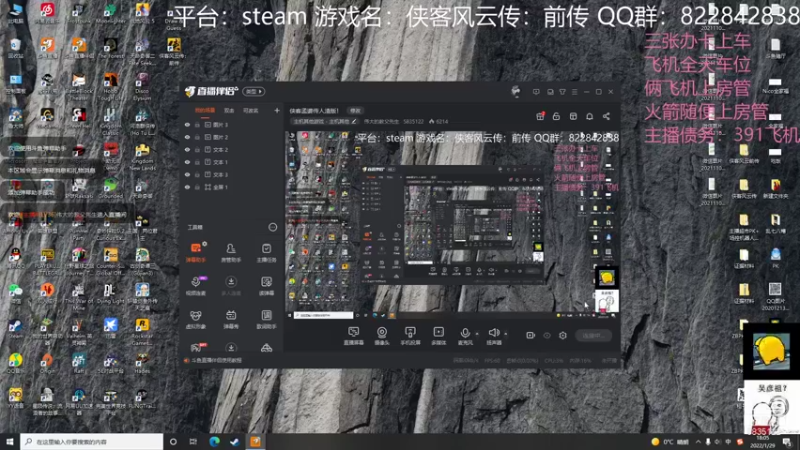
Task: Click the streamer avatar in title bar
Action: tap(515, 91)
